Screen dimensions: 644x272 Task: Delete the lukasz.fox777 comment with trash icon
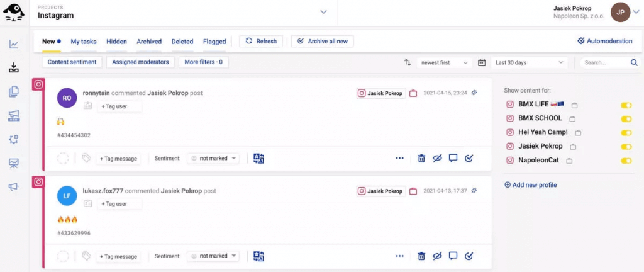tap(421, 256)
